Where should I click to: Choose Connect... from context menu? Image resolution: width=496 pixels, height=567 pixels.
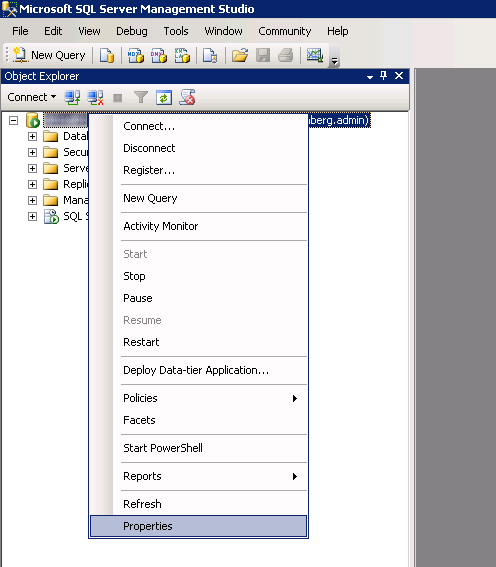(198, 126)
